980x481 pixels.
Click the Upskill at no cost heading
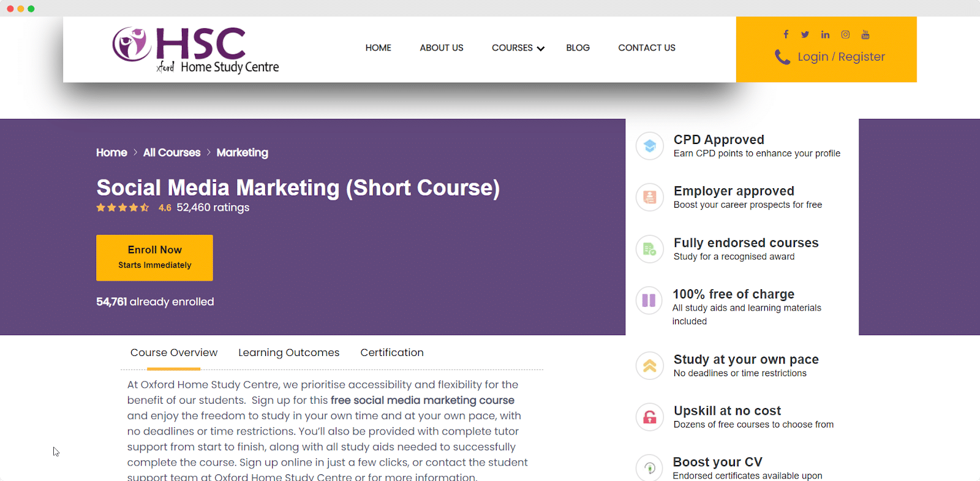click(x=727, y=411)
